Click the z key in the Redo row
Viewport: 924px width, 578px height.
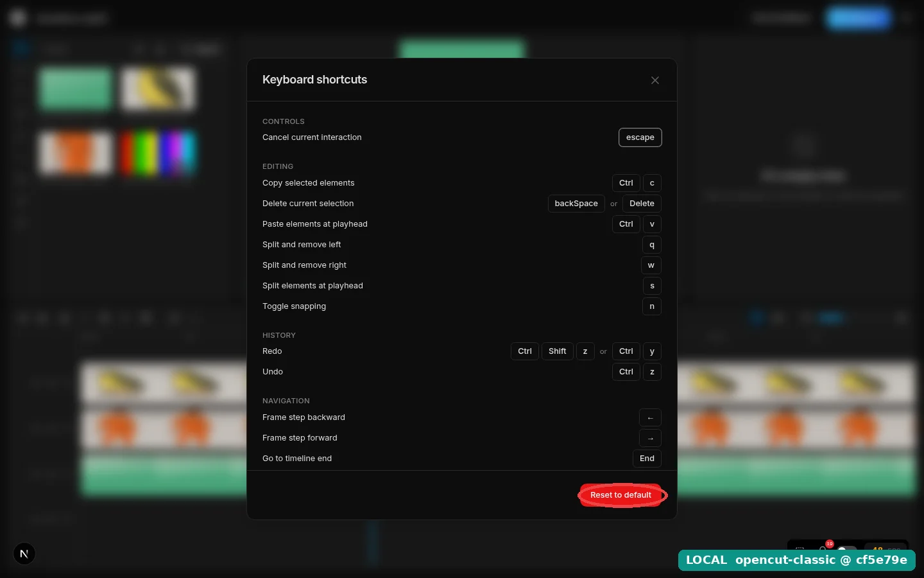[x=585, y=351]
